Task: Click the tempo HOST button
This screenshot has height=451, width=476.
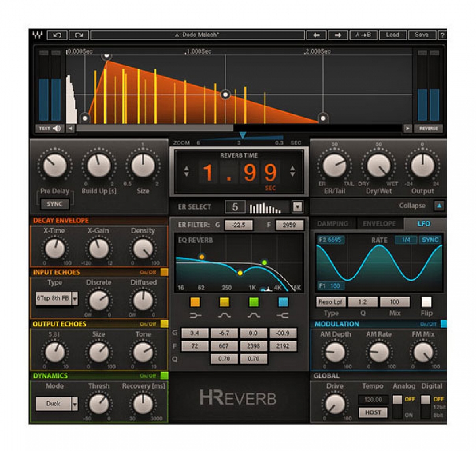Action: click(373, 412)
